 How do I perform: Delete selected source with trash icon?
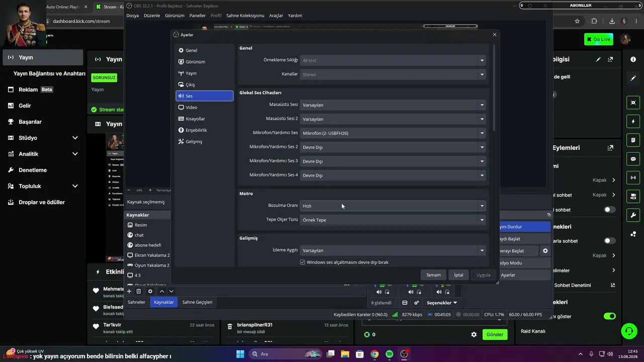point(138,291)
